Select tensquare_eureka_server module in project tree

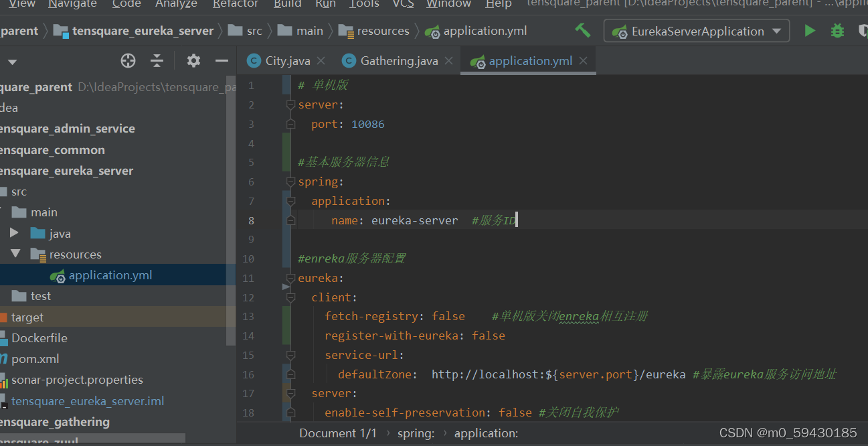pos(66,171)
